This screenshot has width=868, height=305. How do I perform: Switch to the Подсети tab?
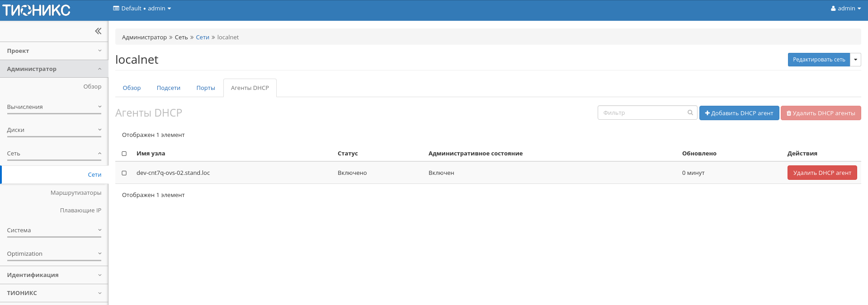[168, 88]
